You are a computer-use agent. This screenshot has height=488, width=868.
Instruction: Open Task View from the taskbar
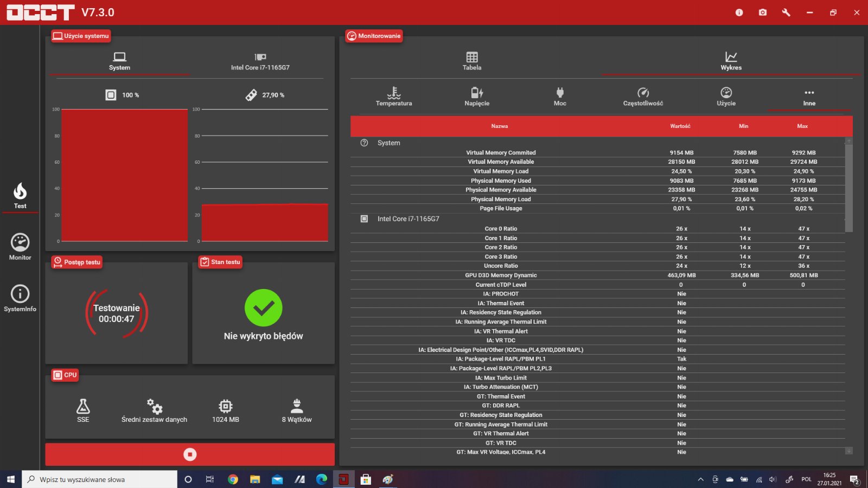point(210,479)
